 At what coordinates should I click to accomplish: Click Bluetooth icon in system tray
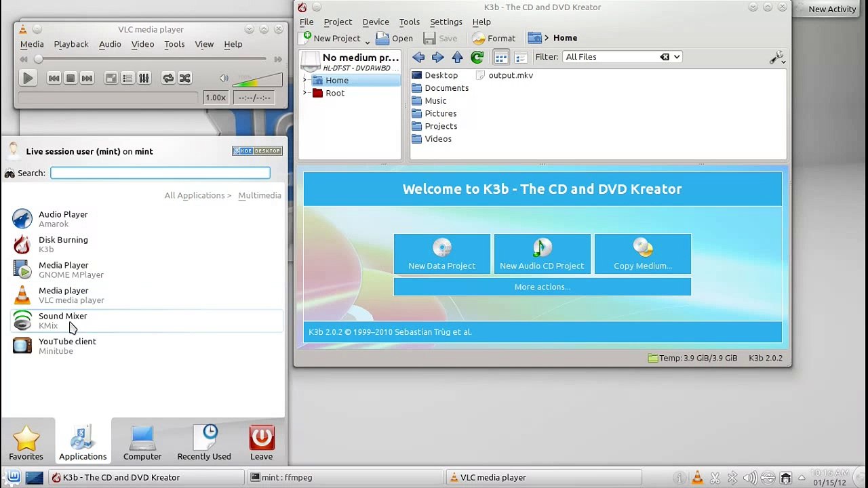click(x=732, y=478)
